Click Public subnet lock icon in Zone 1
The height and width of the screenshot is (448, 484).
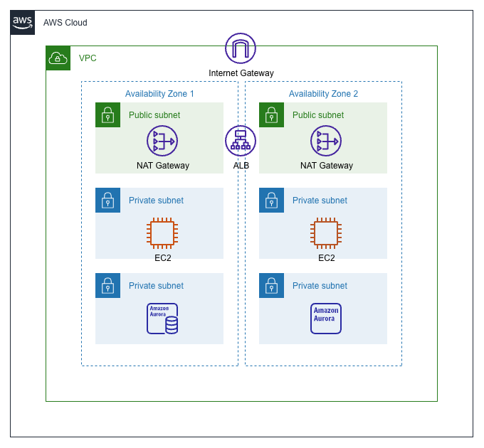pyautogui.click(x=107, y=114)
